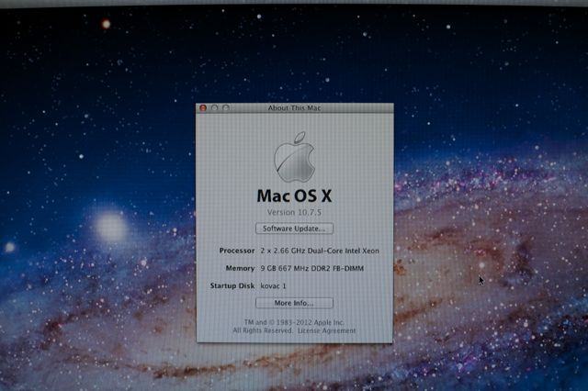Click the Software Update... button
This screenshot has height=391, width=588.
point(294,229)
